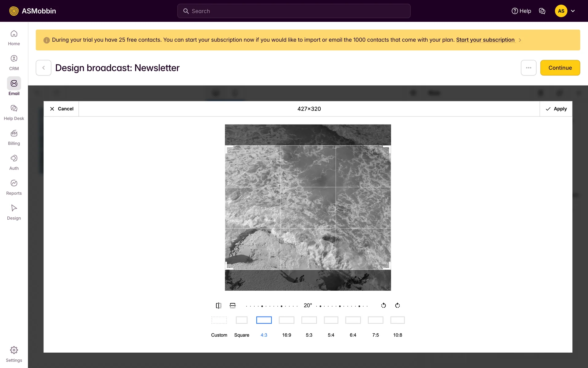Rotate image counterclockwise
Image resolution: width=588 pixels, height=368 pixels.
[383, 305]
